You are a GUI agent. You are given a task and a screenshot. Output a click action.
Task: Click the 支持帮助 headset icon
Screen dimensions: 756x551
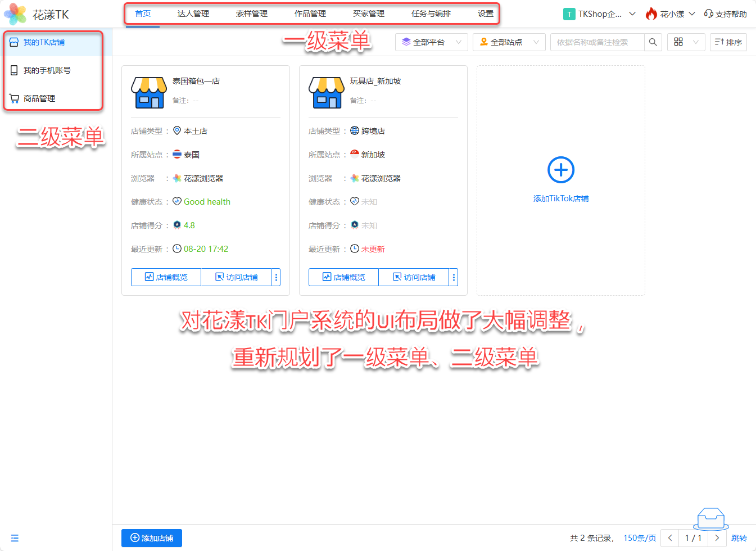709,13
